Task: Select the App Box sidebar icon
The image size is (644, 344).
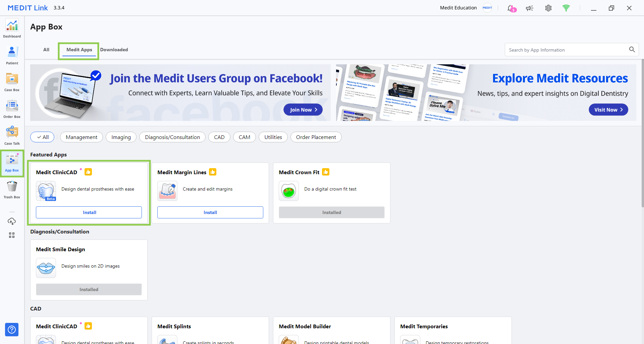Action: point(12,162)
